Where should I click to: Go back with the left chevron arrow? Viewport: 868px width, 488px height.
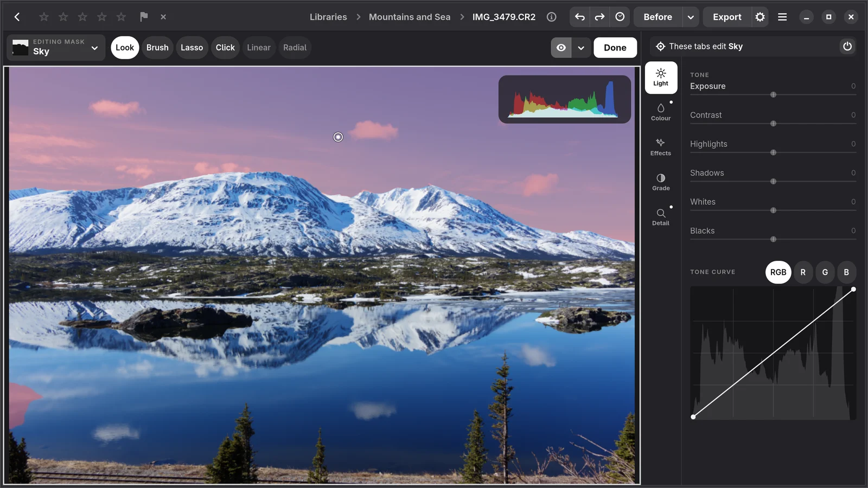click(x=17, y=17)
